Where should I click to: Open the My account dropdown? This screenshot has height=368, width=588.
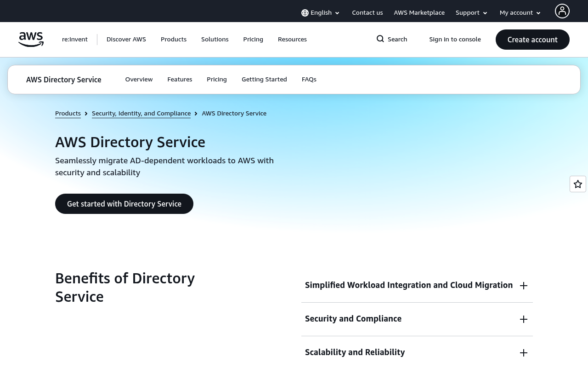(520, 13)
